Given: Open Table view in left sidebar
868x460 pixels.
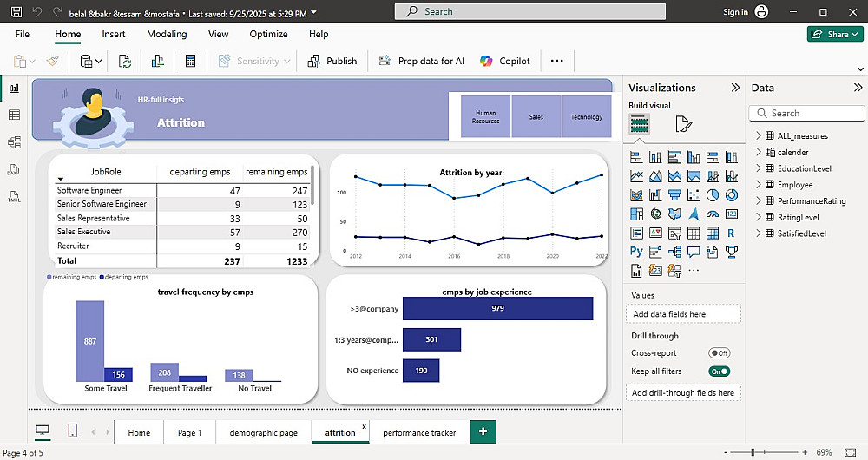Looking at the screenshot, I should (15, 115).
